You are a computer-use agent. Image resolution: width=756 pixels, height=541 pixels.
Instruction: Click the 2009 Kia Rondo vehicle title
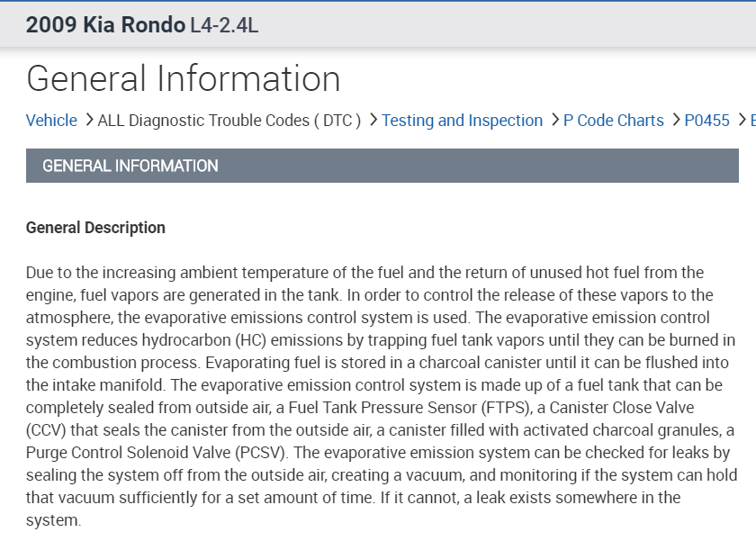point(105,24)
